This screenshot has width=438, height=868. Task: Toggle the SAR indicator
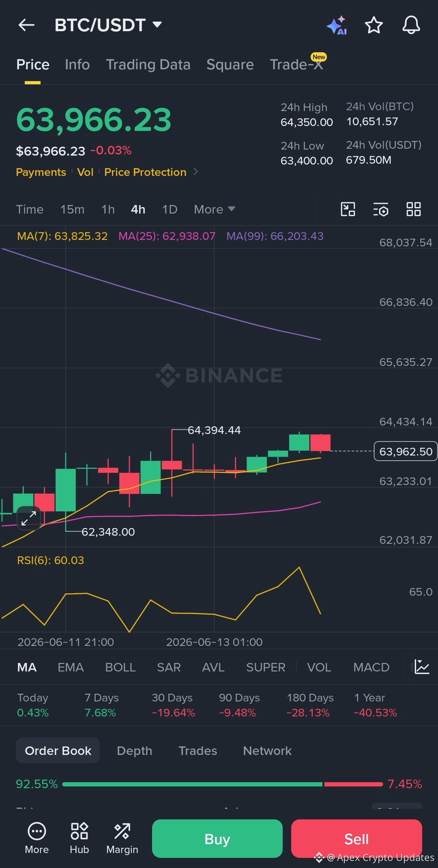click(x=169, y=667)
